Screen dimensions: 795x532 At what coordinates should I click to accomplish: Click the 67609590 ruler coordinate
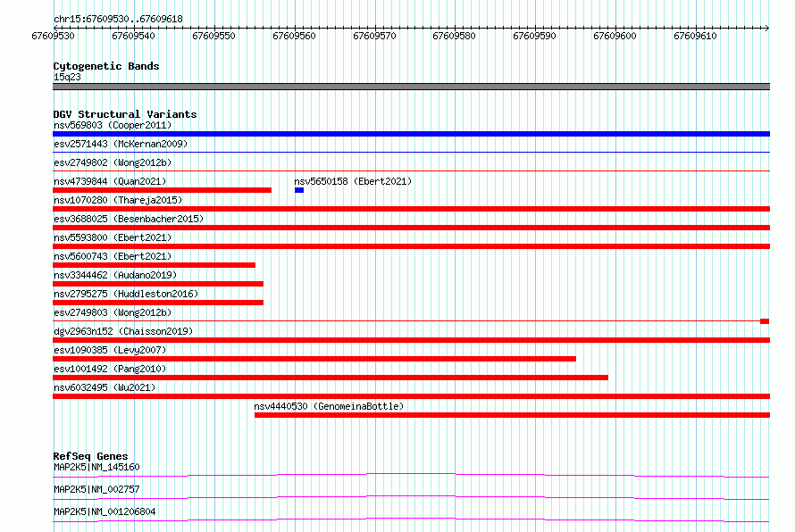534,36
